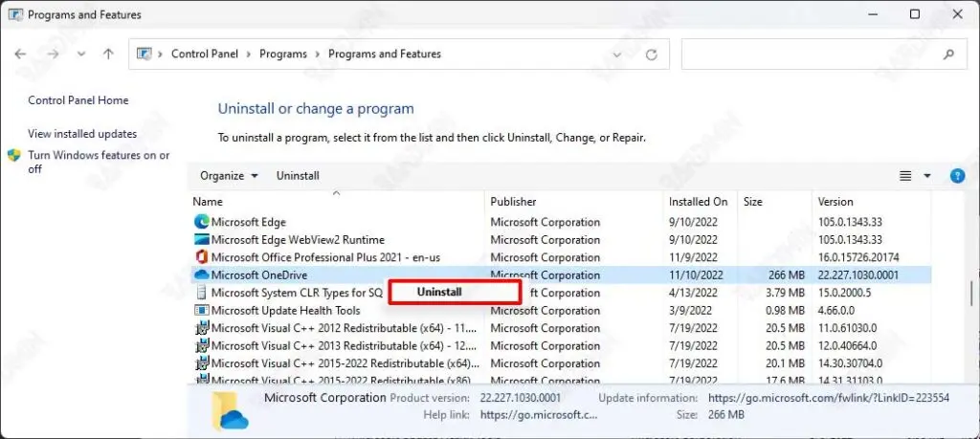This screenshot has height=439, width=980.
Task: Open the Help link go.microsoft URL
Action: (x=539, y=415)
